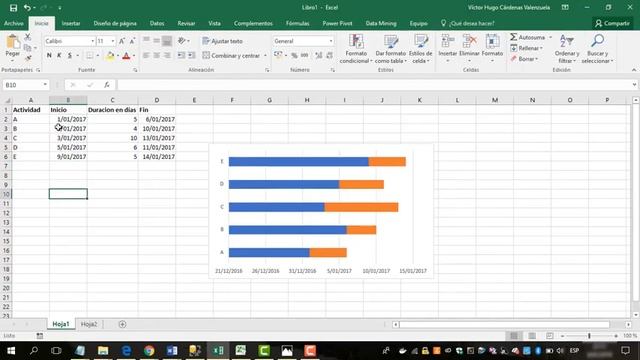Click the Orientation text angle icon
This screenshot has height=360, width=640.
(x=182, y=41)
